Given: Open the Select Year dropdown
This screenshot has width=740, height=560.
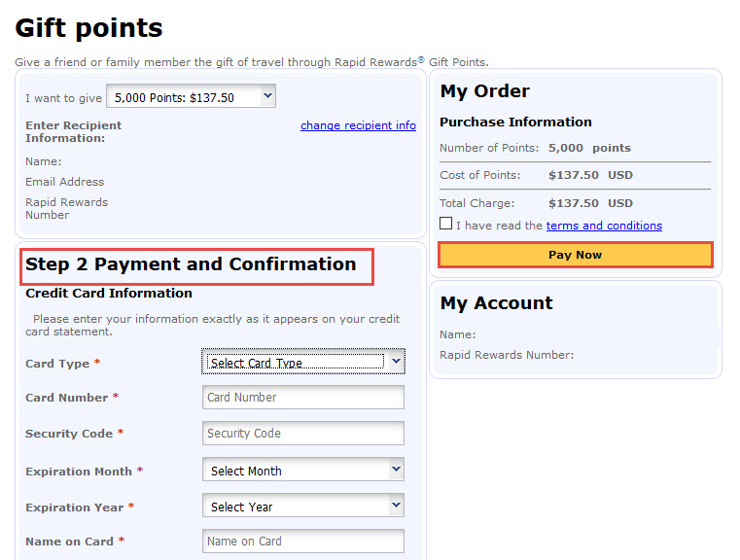Looking at the screenshot, I should [303, 506].
